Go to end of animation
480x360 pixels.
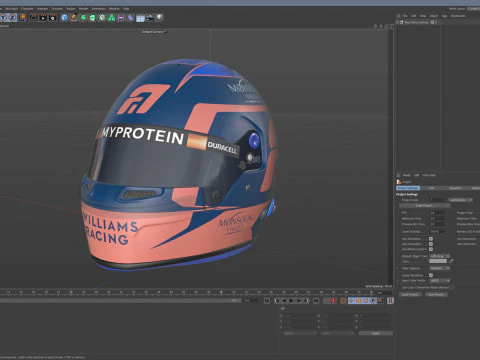tap(316, 301)
